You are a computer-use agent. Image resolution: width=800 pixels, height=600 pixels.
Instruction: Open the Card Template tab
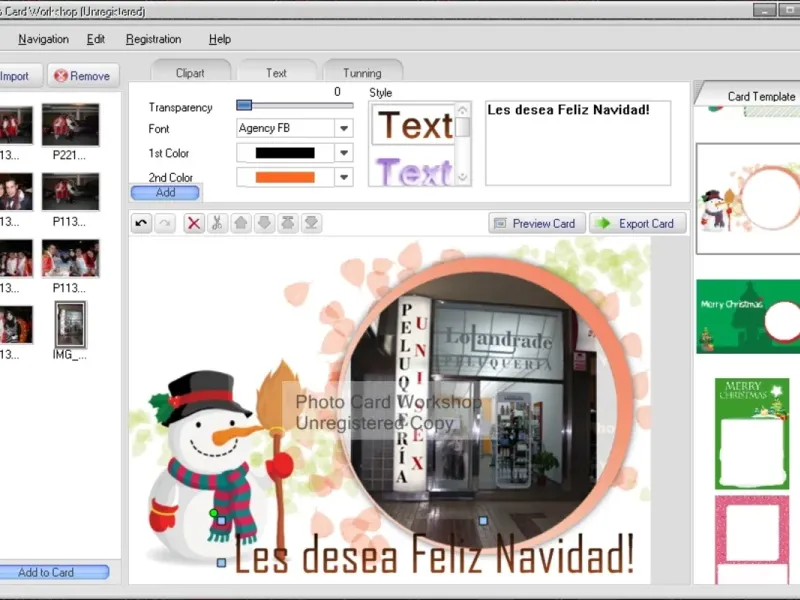click(755, 96)
